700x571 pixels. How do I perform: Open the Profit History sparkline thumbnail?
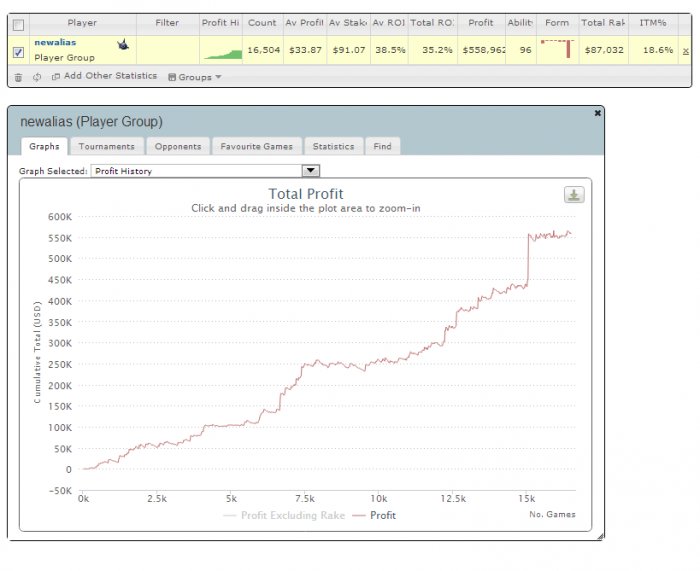(221, 54)
